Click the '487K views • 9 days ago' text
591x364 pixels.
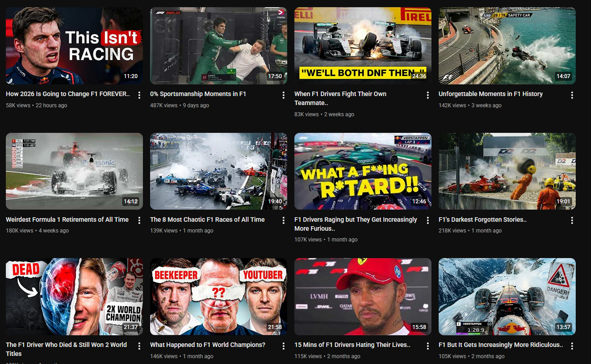coord(179,105)
